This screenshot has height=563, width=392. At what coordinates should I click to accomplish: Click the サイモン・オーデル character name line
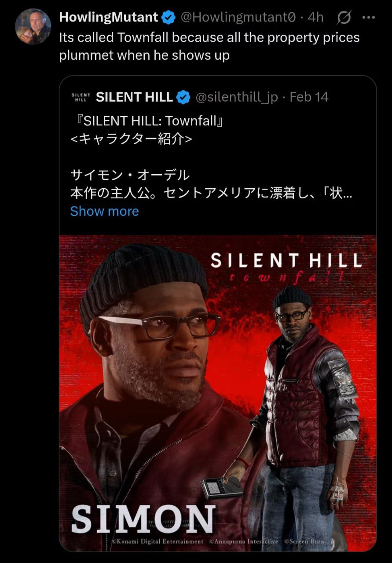pyautogui.click(x=130, y=175)
